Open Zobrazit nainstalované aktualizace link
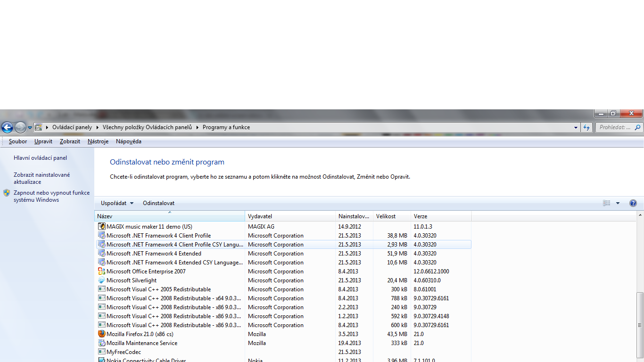The image size is (644, 362). pos(42,178)
